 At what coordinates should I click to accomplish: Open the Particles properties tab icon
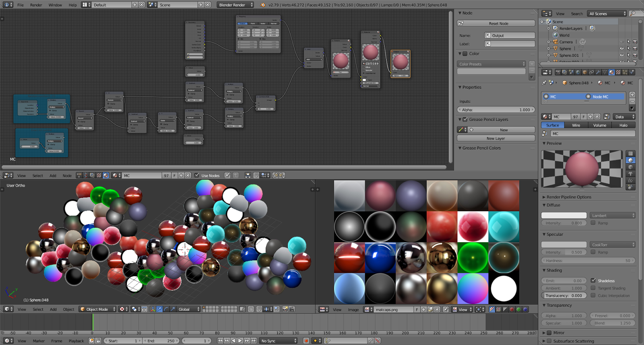pyautogui.click(x=625, y=72)
